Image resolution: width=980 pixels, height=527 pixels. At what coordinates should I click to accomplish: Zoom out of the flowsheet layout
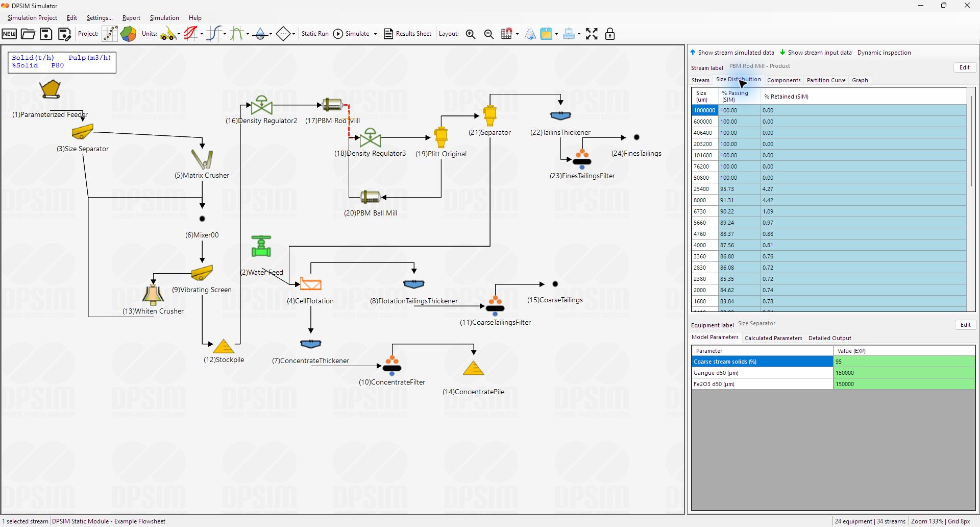(x=488, y=34)
